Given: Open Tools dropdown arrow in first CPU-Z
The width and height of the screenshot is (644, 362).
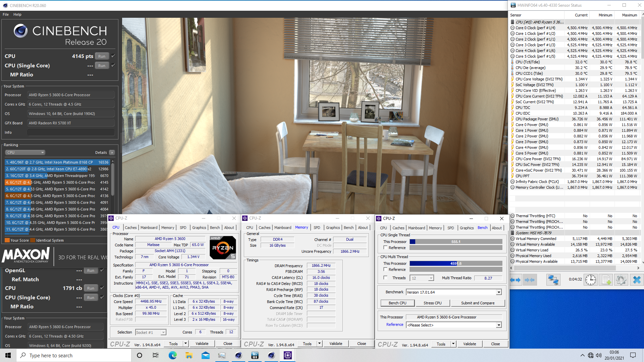Looking at the screenshot, I should 185,344.
